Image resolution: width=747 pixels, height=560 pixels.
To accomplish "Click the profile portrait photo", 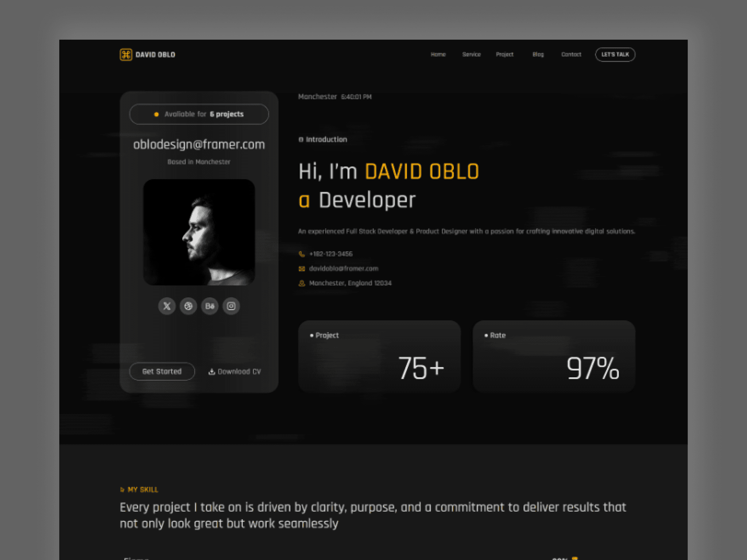I will [199, 232].
